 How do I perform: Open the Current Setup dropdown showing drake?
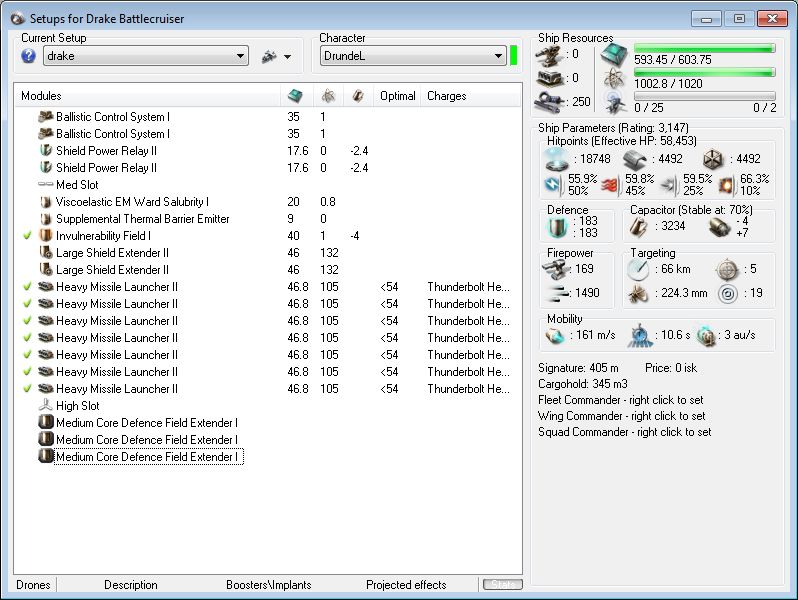tap(146, 56)
